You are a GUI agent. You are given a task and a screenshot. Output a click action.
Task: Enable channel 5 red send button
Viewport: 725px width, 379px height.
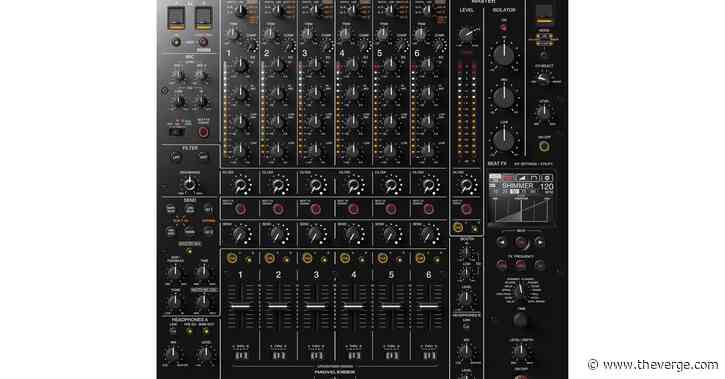click(x=391, y=208)
